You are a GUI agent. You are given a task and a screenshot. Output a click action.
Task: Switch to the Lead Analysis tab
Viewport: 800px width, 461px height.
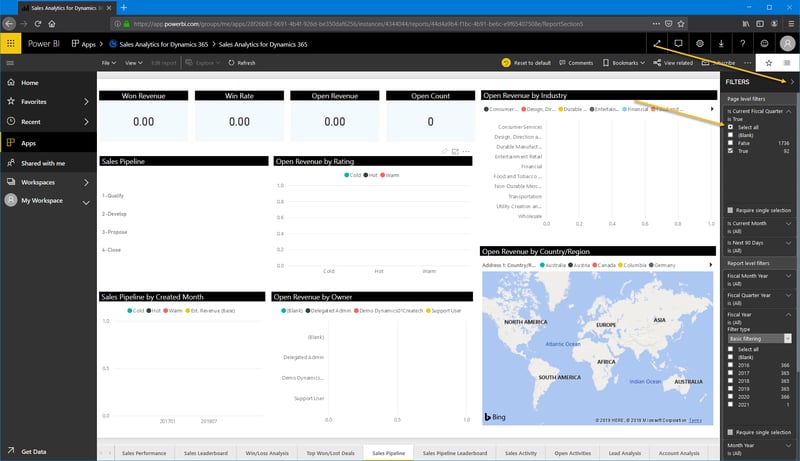click(624, 453)
